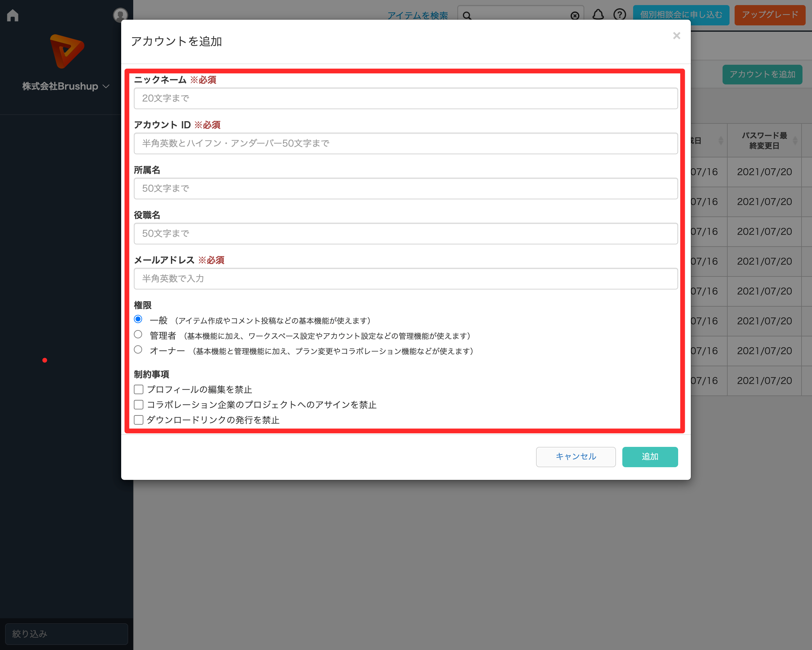Check プロフィールの編集を禁止 checkbox
This screenshot has width=812, height=650.
coord(139,389)
